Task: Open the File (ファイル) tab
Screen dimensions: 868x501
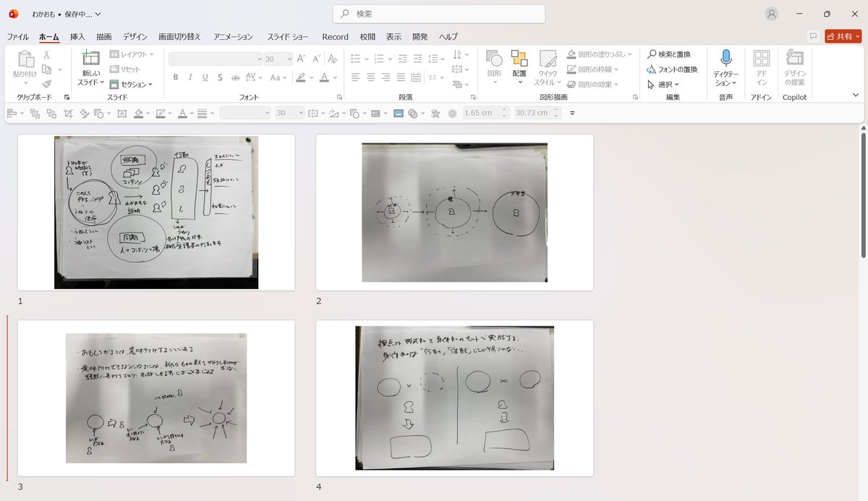Action: [18, 37]
